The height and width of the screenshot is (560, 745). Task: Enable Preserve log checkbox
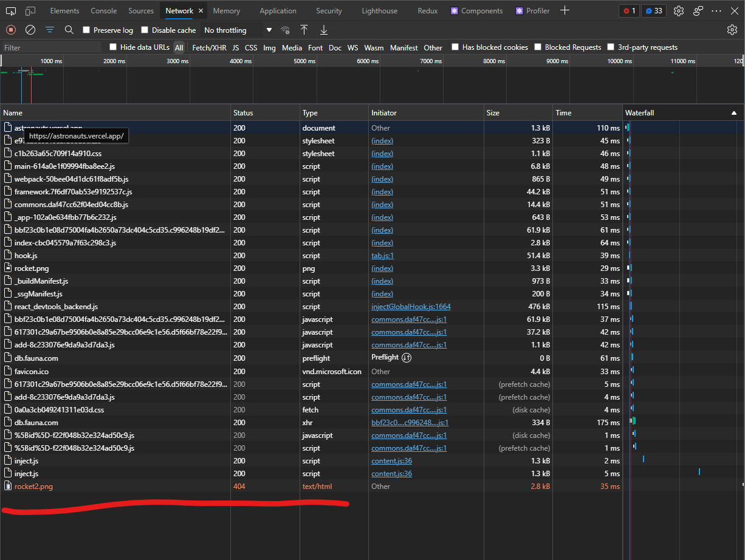(86, 30)
